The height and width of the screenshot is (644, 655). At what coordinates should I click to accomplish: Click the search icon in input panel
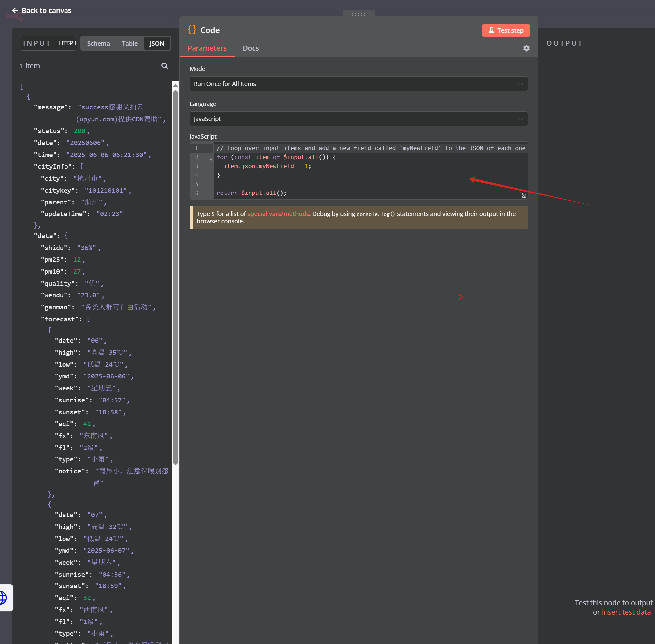165,66
